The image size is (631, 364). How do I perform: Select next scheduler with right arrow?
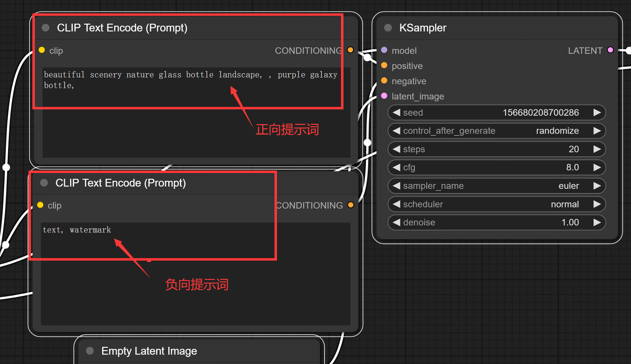[x=597, y=204]
